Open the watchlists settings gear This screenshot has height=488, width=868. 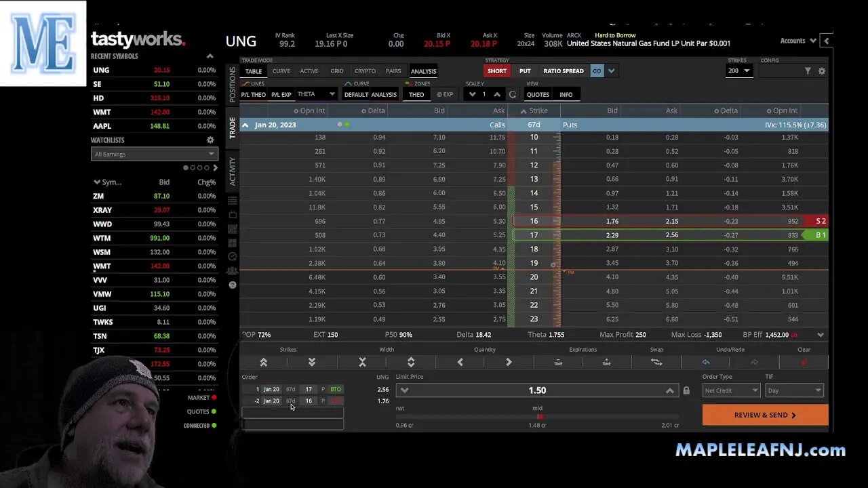pos(210,140)
